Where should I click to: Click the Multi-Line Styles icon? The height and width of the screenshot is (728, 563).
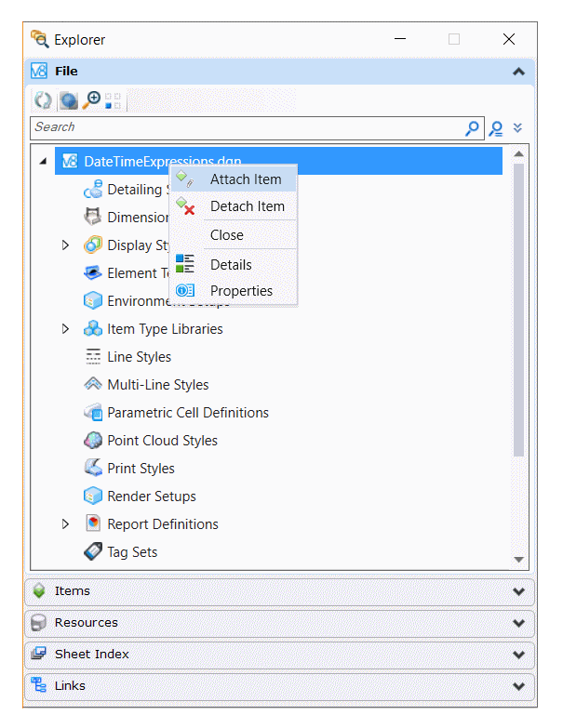[x=93, y=383]
